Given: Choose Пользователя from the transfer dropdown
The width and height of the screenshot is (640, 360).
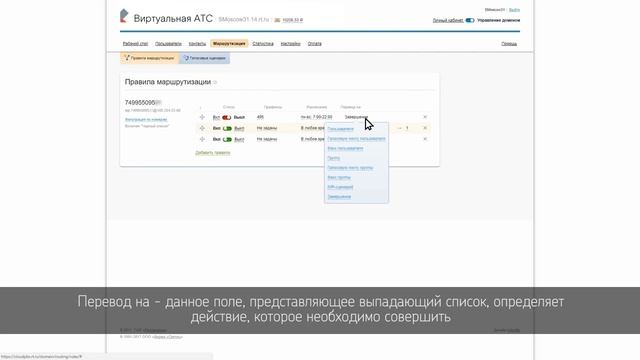Looking at the screenshot, I should (340, 129).
